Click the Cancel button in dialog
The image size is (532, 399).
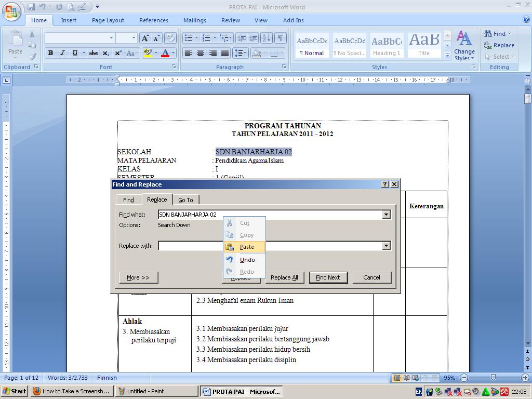coord(372,277)
